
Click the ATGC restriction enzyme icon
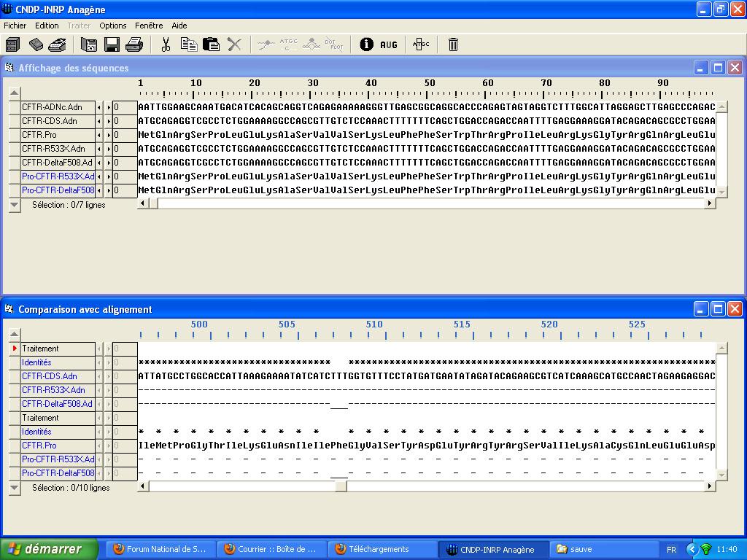coord(421,45)
